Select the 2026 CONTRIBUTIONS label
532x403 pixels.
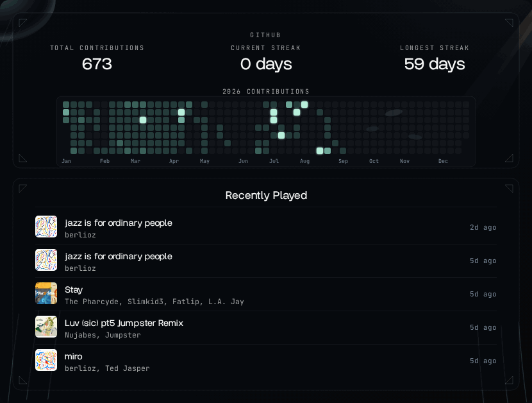click(266, 91)
